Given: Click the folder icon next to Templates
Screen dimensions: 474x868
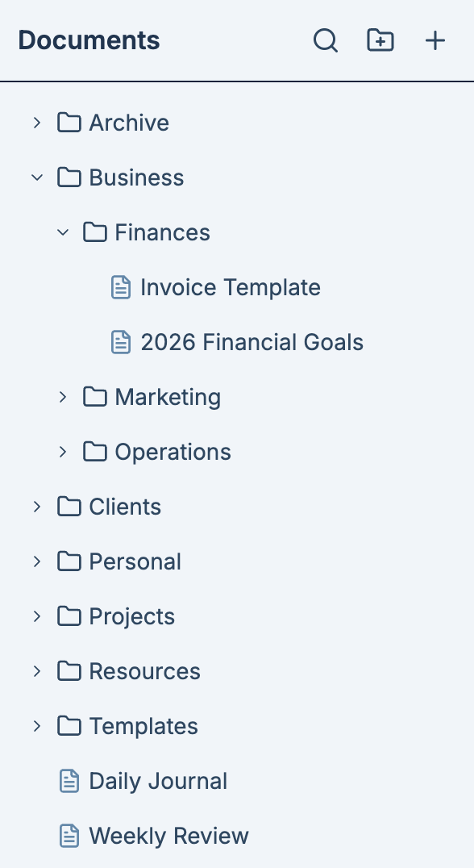Looking at the screenshot, I should point(69,725).
